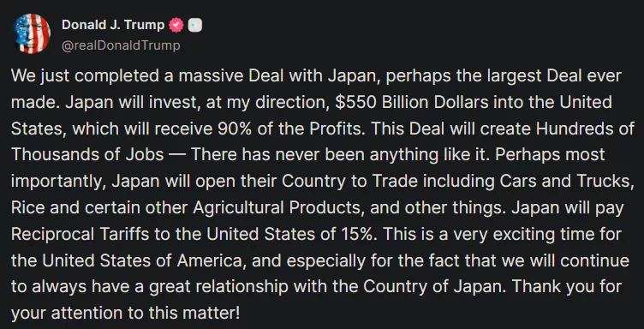Click the words "United States of America"
This screenshot has height=329, width=644.
(x=144, y=260)
